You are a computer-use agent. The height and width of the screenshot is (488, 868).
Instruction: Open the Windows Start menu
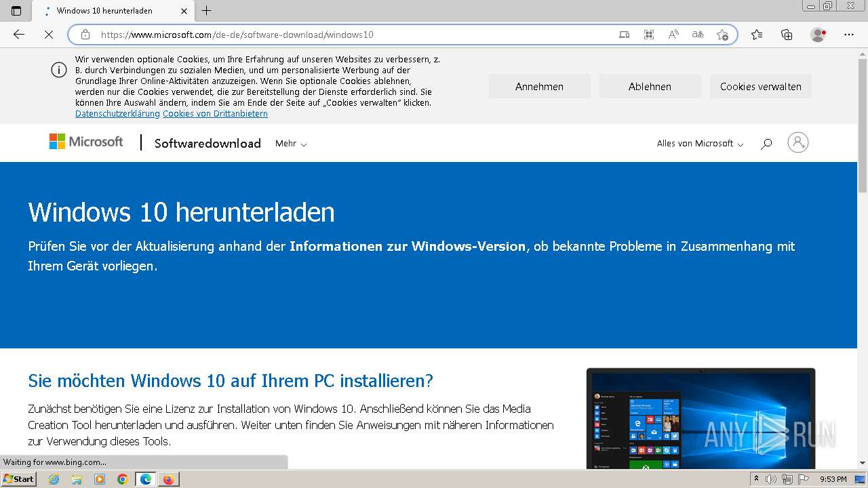tap(18, 479)
